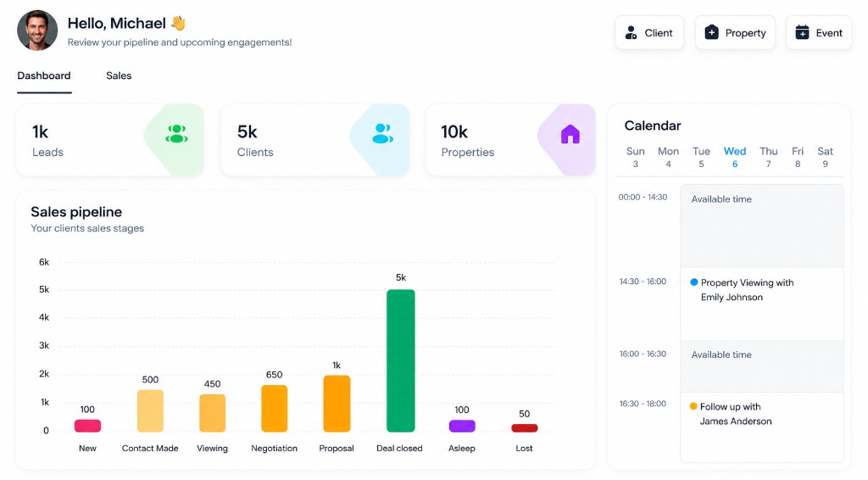Viewport: 868px width, 480px height.
Task: Click the '450' value above Viewing
Action: tap(212, 384)
